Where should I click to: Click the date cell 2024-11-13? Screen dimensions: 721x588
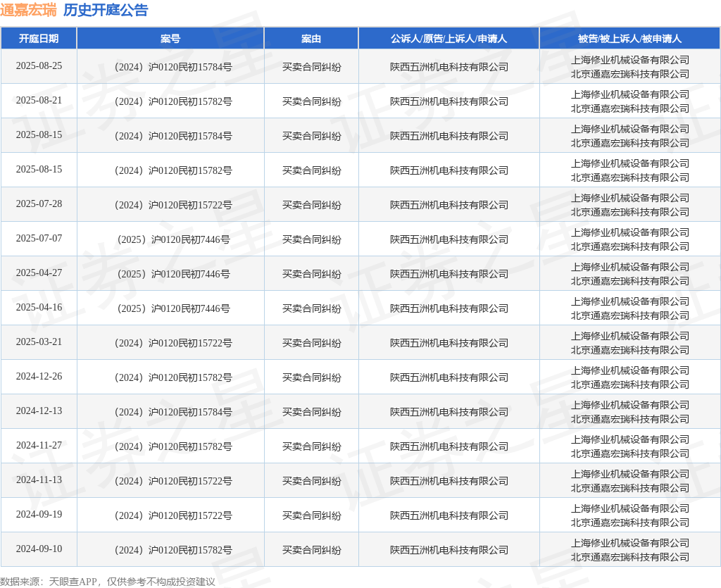(39, 480)
